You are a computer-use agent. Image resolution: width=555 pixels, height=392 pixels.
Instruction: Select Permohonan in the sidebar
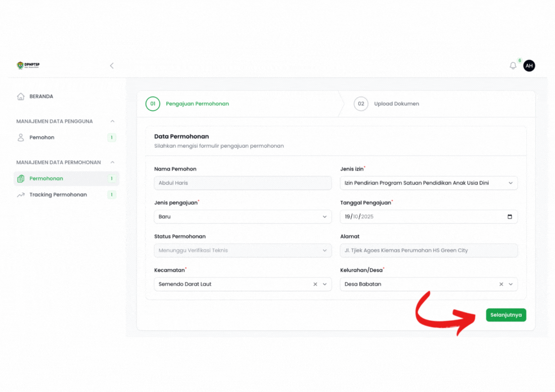(46, 178)
